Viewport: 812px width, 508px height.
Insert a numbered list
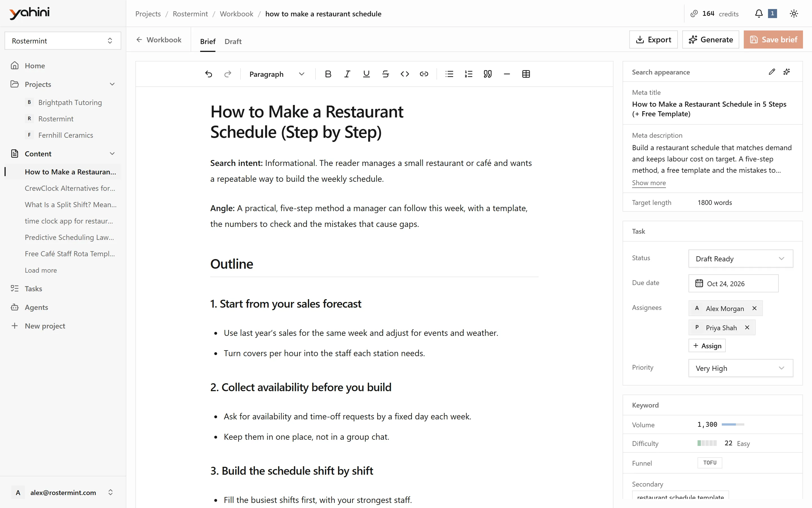(468, 74)
